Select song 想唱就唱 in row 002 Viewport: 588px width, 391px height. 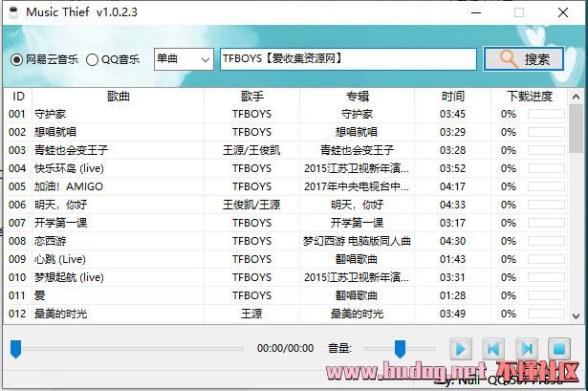click(x=55, y=132)
